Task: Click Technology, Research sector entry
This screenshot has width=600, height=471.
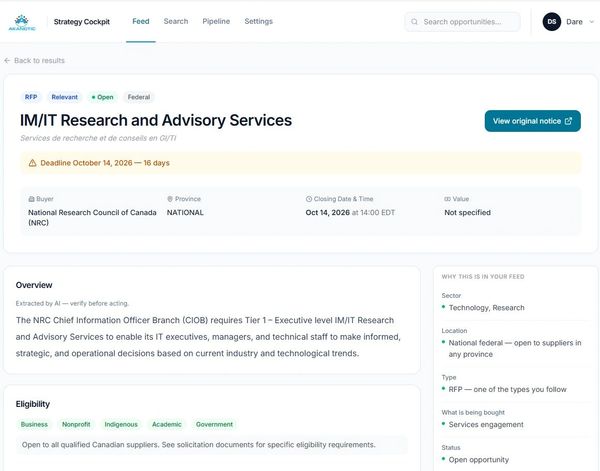Action: [486, 308]
